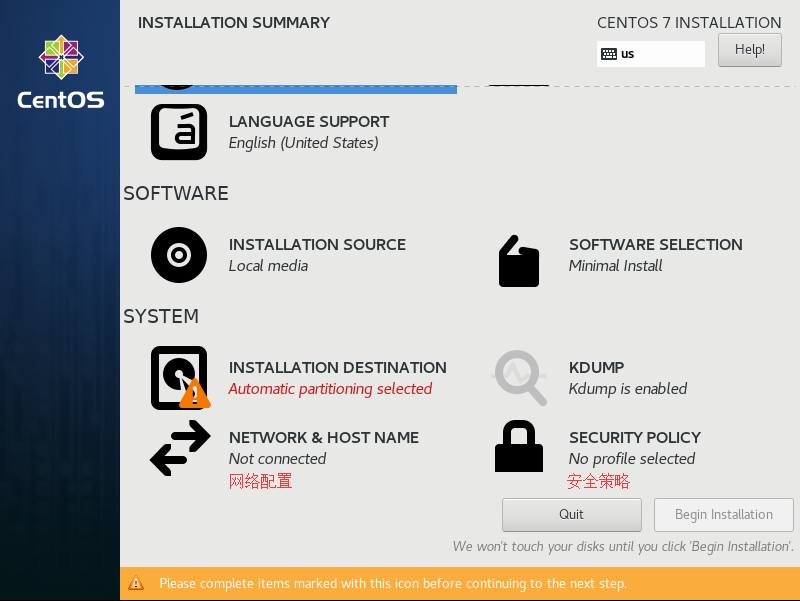Screen dimensions: 800x601
Task: Open LANGUAGE SUPPORT settings label
Action: 309,122
